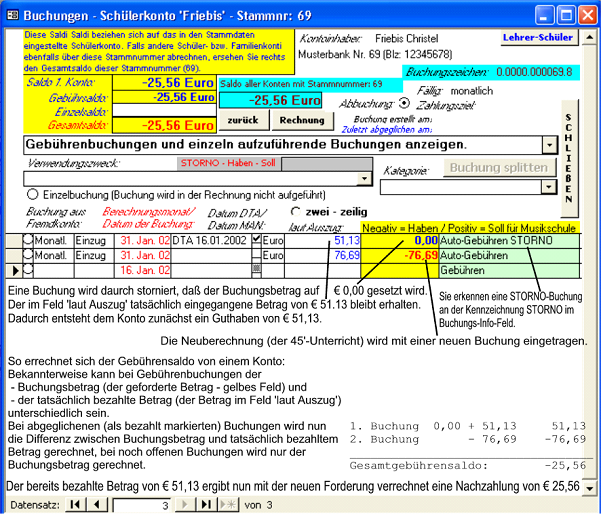Go to first record in navigator

tap(75, 505)
